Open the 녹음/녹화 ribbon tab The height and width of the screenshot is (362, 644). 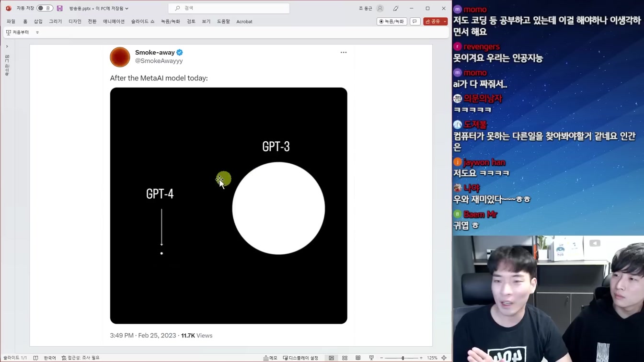[x=171, y=22]
